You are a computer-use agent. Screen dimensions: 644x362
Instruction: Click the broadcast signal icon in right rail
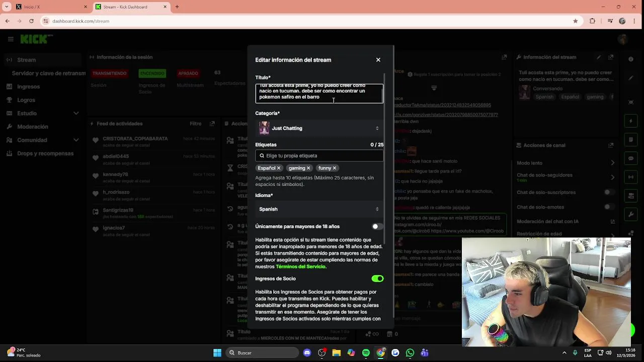pos(631,177)
